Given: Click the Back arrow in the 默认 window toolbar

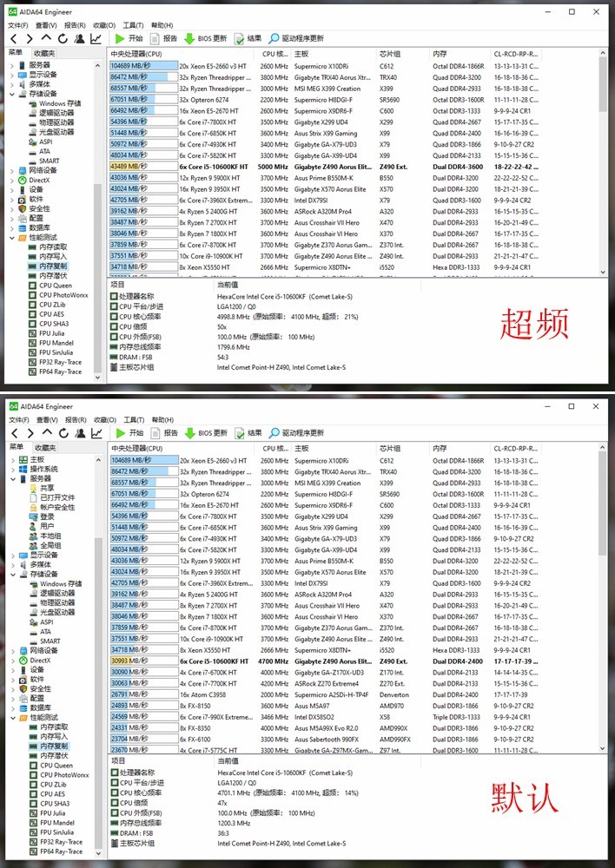Looking at the screenshot, I should [x=15, y=433].
